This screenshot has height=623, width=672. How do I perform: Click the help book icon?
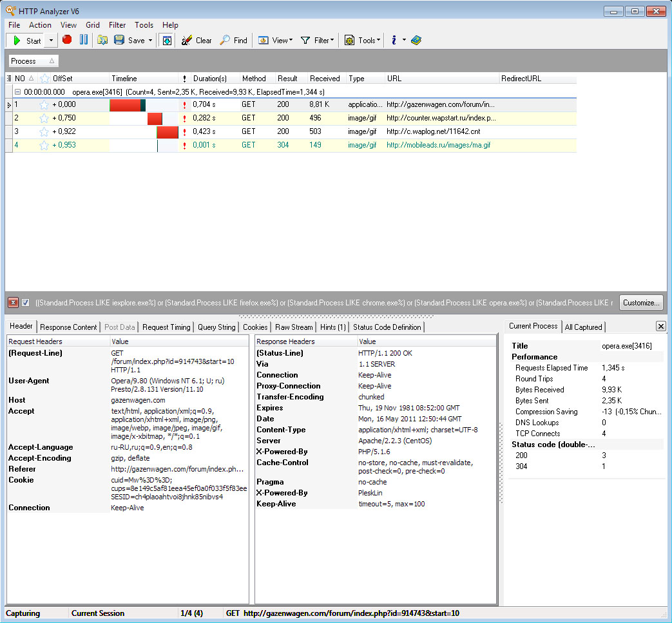coord(416,40)
